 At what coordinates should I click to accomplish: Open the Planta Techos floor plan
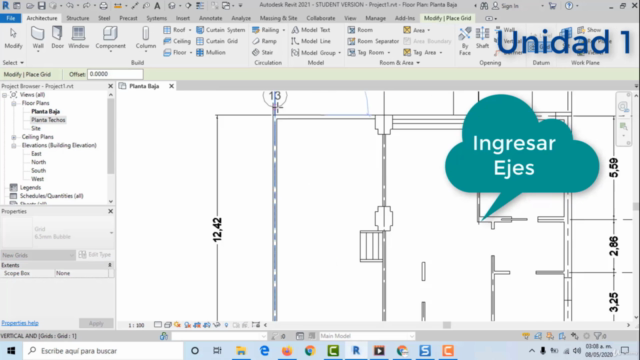[48, 120]
